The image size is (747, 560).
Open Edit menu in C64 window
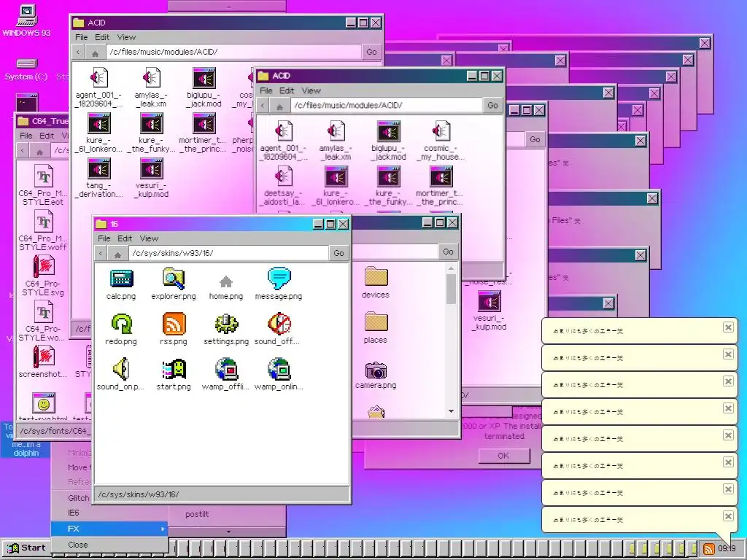pos(47,136)
